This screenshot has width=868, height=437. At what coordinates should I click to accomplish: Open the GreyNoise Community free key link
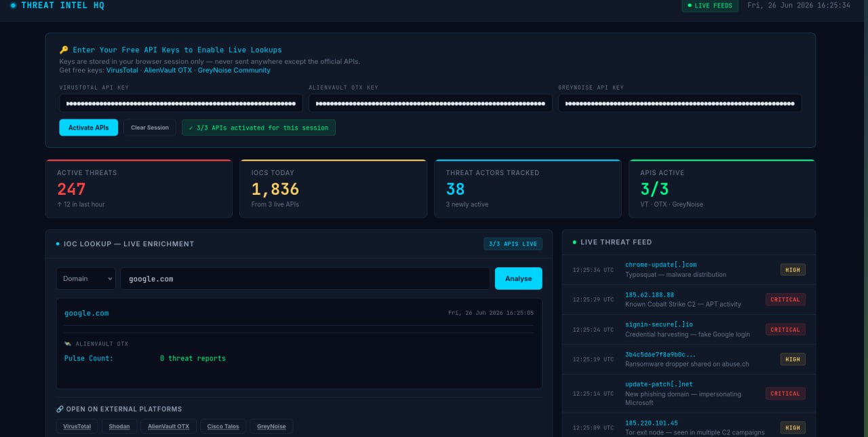tap(234, 70)
